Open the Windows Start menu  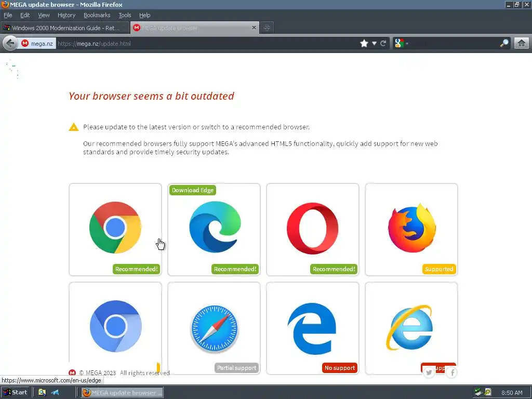tap(16, 392)
